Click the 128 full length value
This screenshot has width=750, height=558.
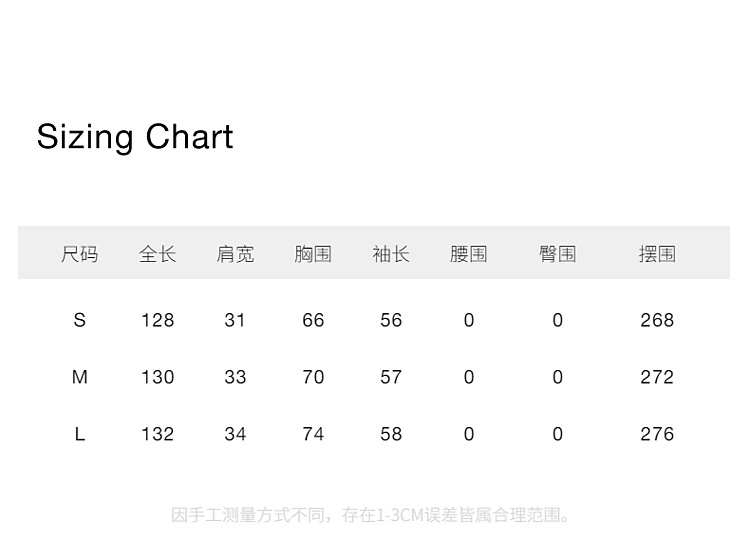157,320
